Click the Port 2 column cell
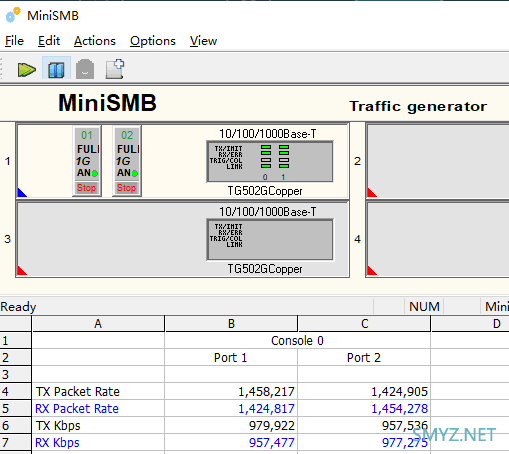 (x=364, y=358)
